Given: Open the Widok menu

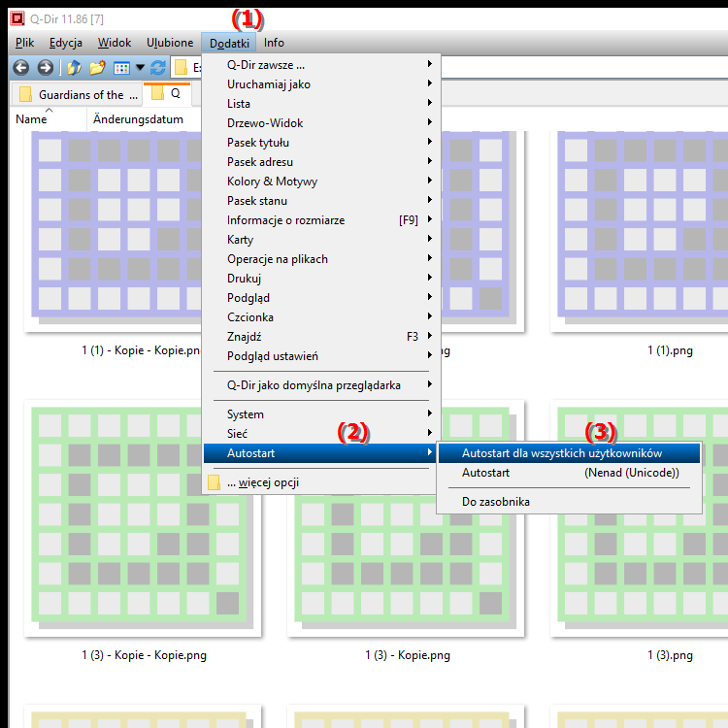Looking at the screenshot, I should (115, 43).
